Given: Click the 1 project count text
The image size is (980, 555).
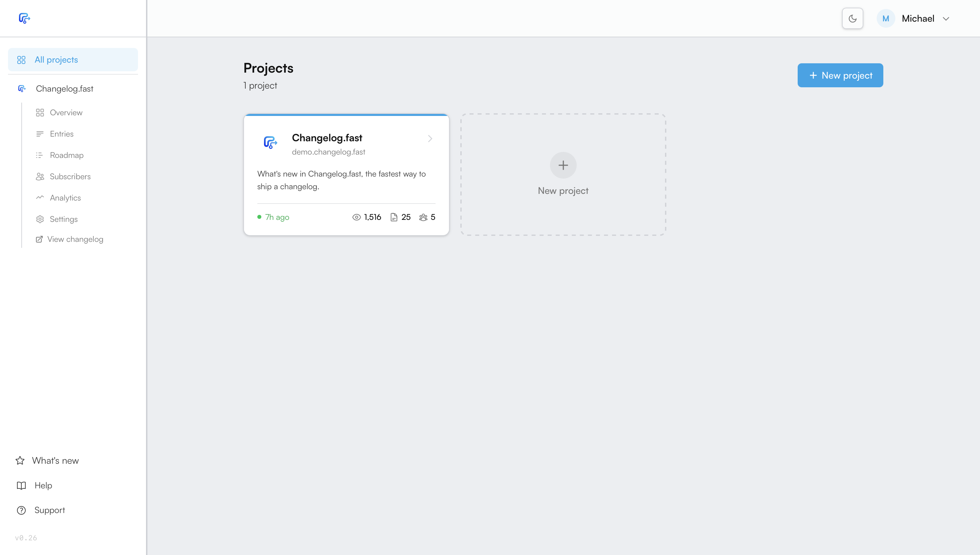Looking at the screenshot, I should click(260, 85).
